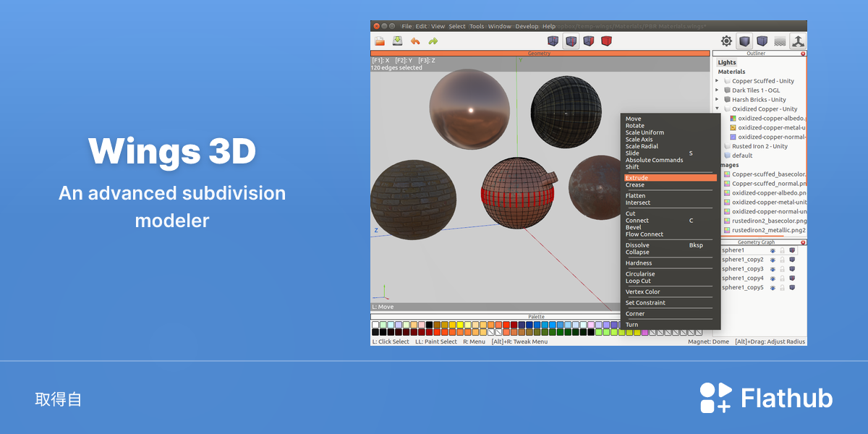
Task: Open the Select menu
Action: (x=457, y=26)
